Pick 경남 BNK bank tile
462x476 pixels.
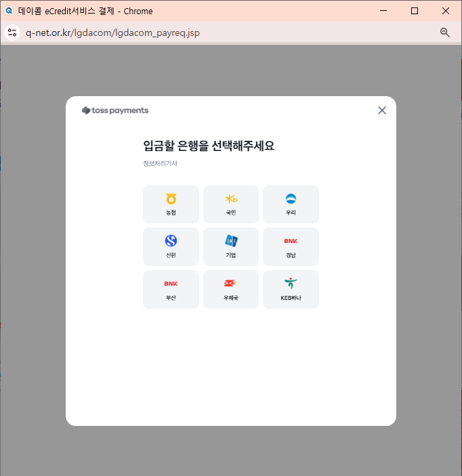pos(291,247)
